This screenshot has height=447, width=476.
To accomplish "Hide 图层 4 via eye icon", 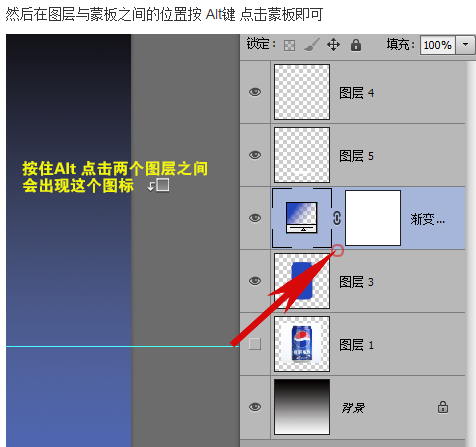I will pos(255,92).
